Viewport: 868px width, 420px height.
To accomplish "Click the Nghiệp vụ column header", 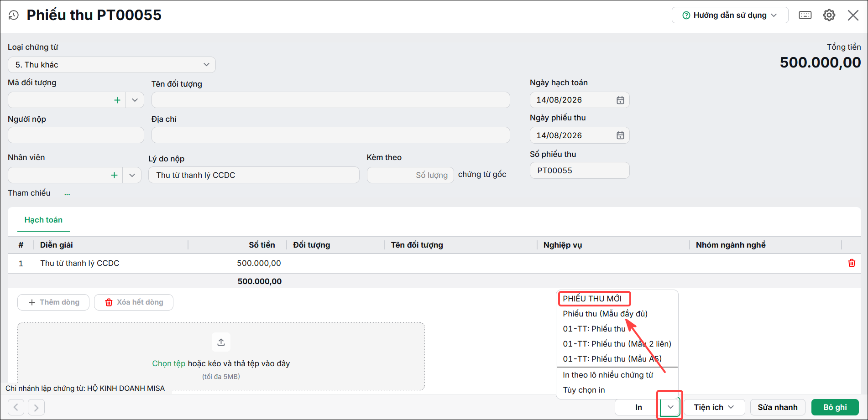I will (563, 245).
